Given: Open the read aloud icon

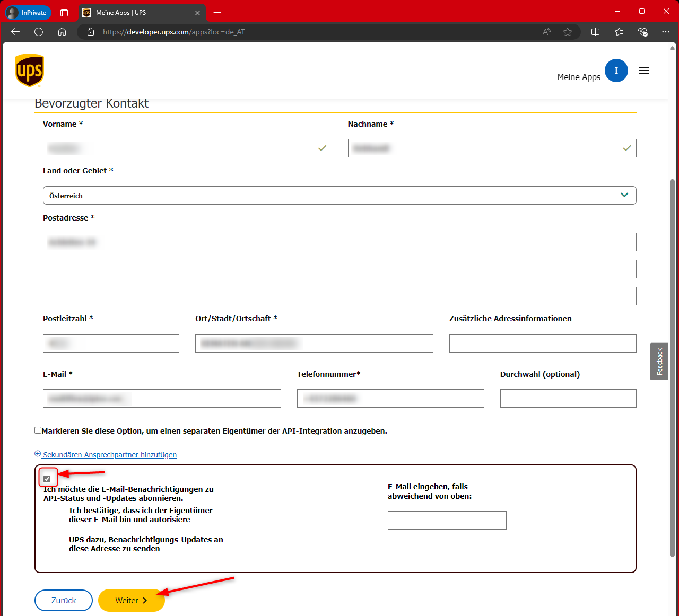Looking at the screenshot, I should 546,32.
